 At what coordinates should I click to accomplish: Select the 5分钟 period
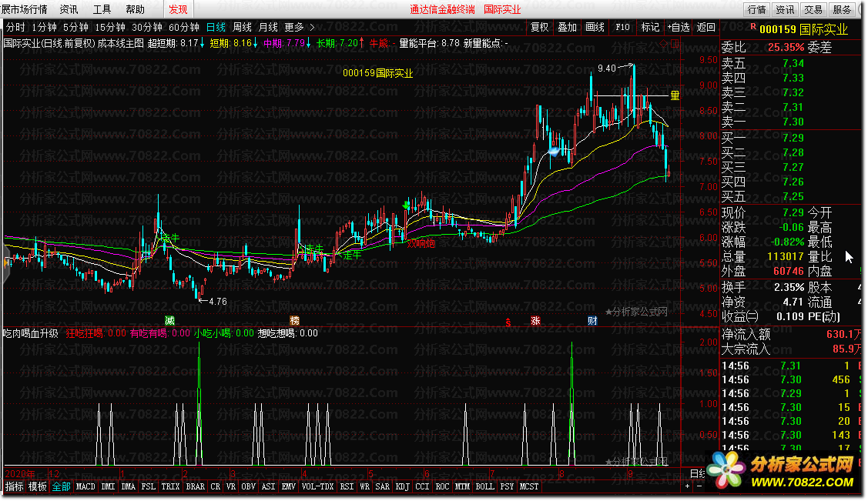coord(75,27)
